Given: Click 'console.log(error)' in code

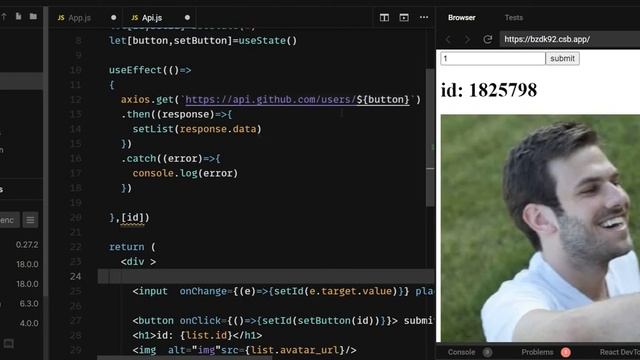Looking at the screenshot, I should (x=185, y=173).
